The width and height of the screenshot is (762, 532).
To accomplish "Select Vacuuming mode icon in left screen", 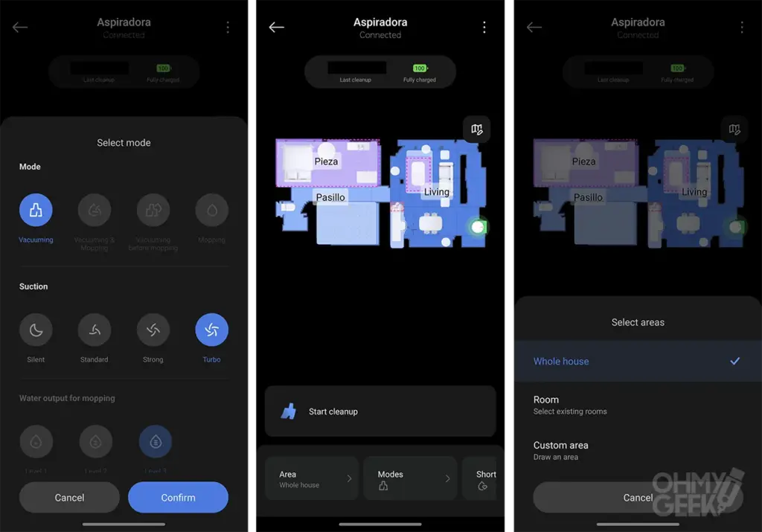I will pyautogui.click(x=36, y=210).
